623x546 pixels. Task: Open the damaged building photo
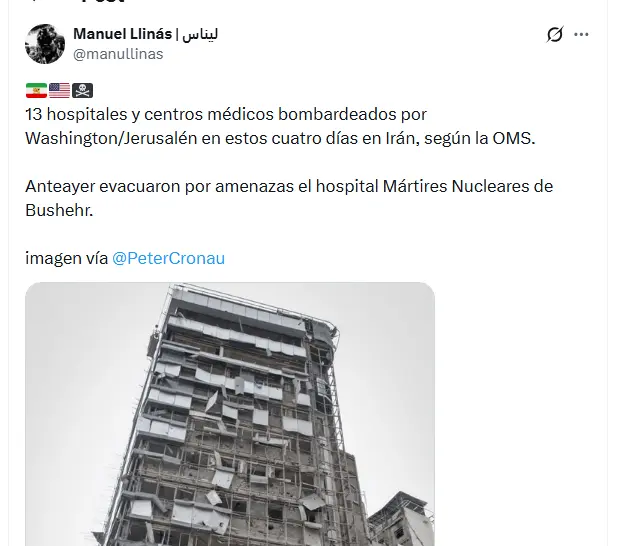coord(230,414)
